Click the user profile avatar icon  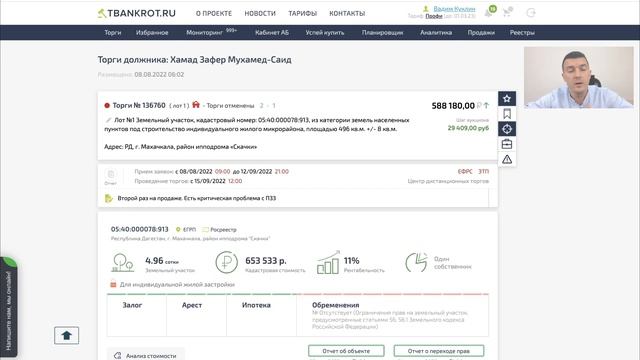426,9
